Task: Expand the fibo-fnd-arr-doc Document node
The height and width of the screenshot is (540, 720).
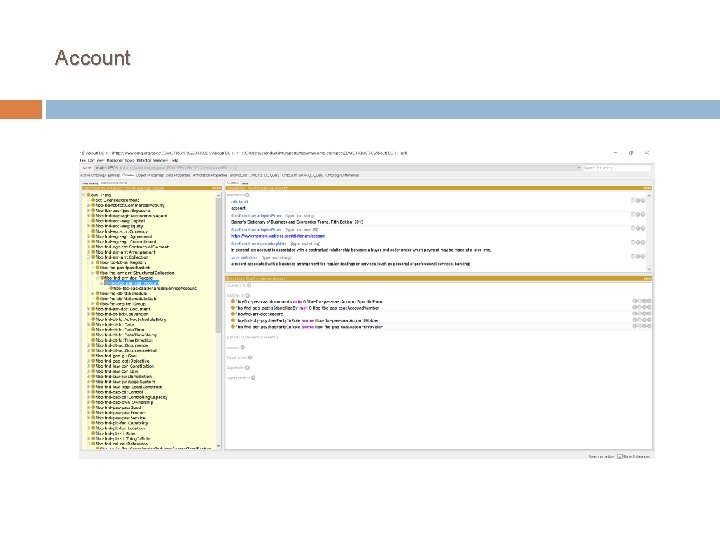Action: click(89, 309)
